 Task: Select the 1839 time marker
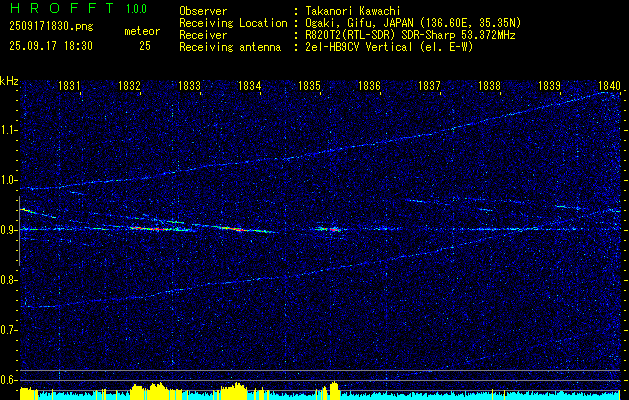[549, 85]
